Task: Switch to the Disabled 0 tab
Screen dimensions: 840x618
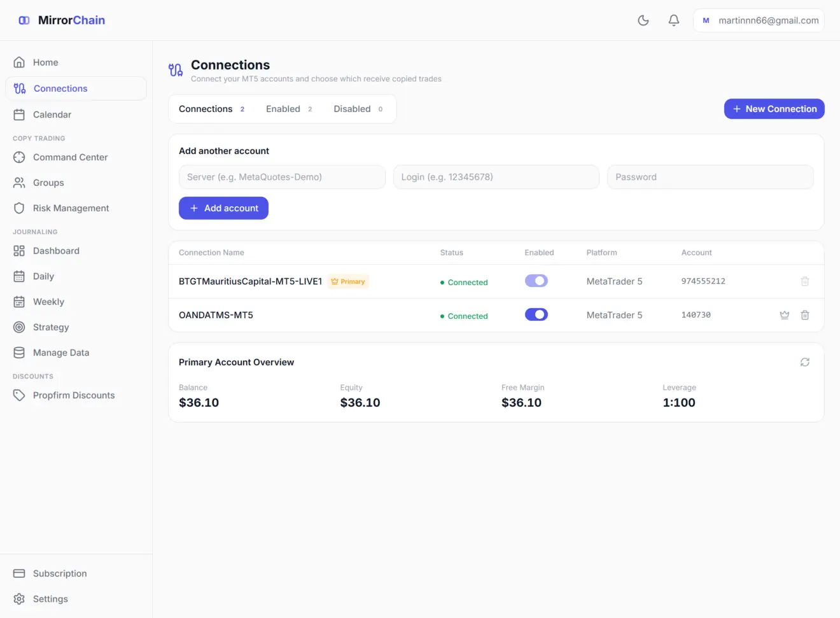Action: click(358, 109)
